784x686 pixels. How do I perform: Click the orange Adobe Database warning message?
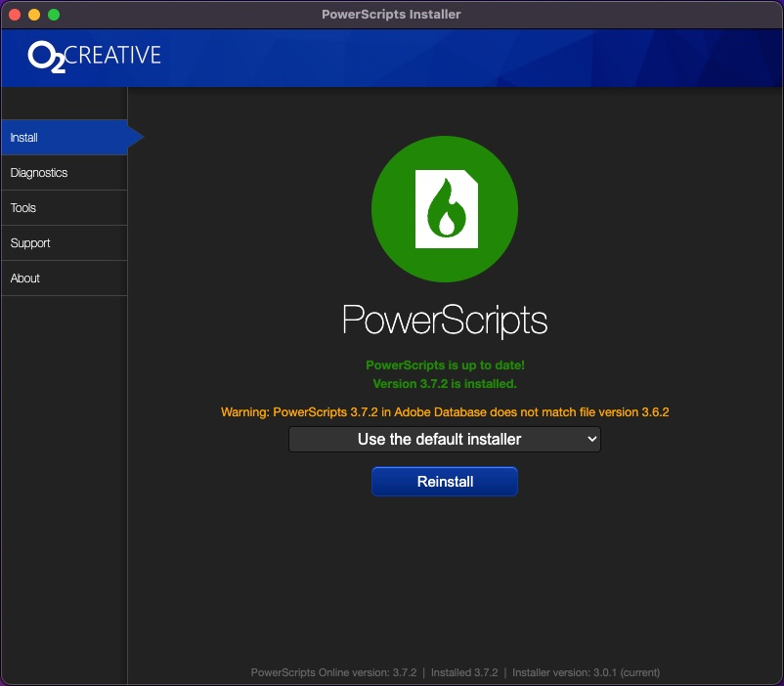[x=445, y=412]
